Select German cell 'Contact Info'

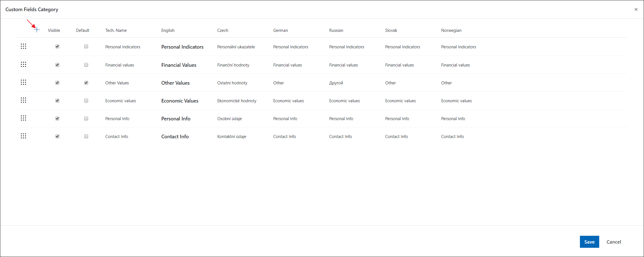point(285,137)
